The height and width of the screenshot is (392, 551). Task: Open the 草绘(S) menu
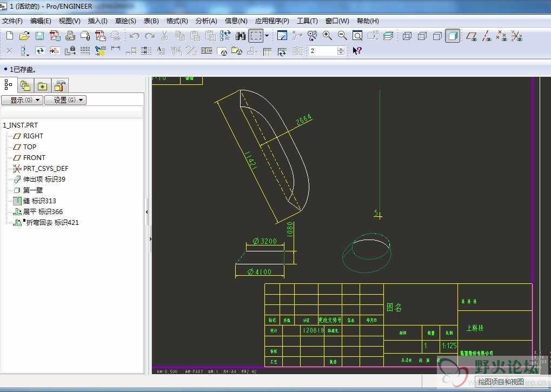point(125,21)
